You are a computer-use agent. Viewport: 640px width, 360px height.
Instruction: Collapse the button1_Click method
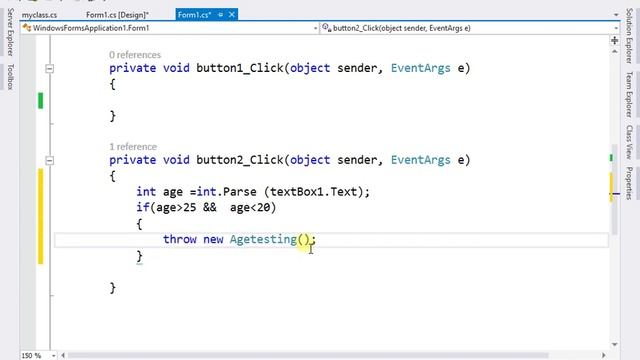point(49,69)
